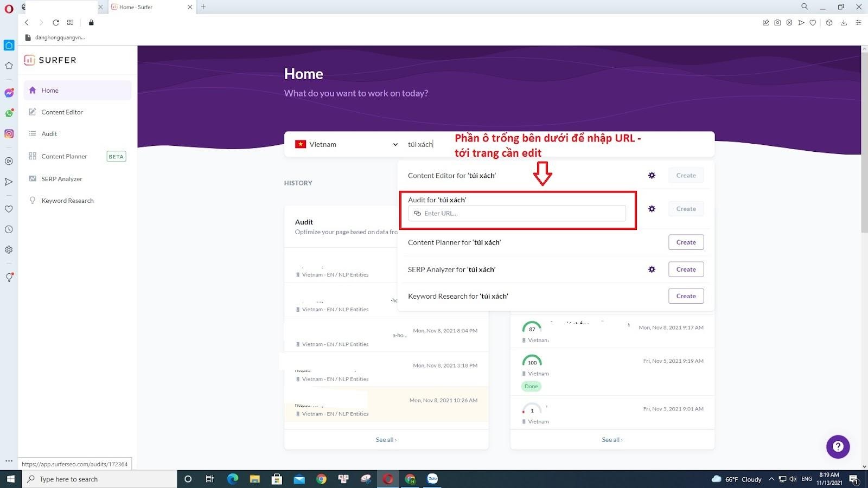This screenshot has width=868, height=488.
Task: Expand the Vietnam country dropdown
Action: (x=346, y=144)
